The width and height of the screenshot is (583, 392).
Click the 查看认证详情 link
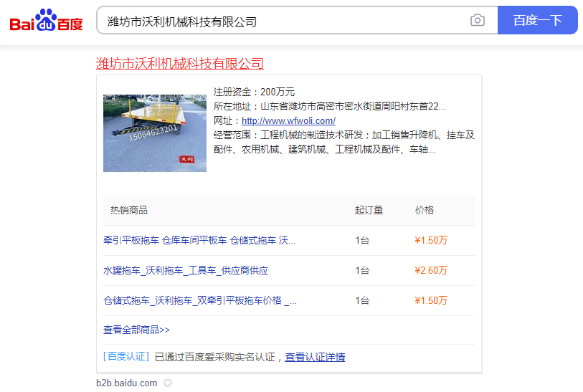coord(315,357)
